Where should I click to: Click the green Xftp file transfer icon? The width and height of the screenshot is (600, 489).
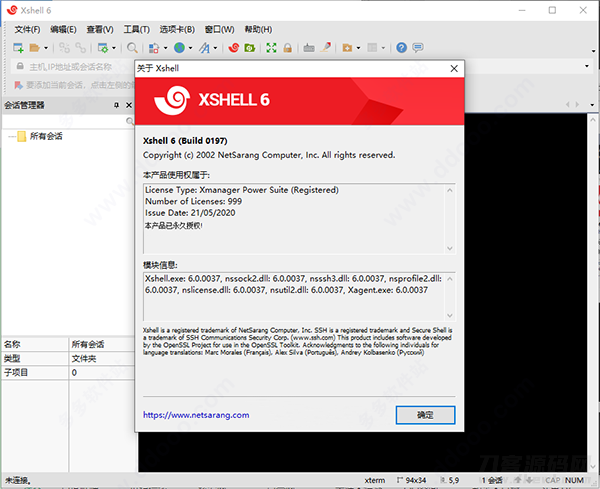pos(250,48)
